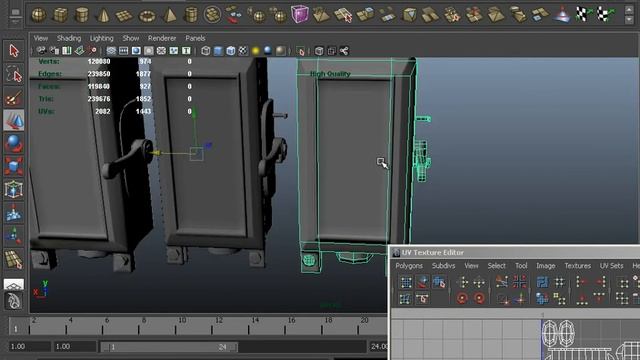Click the circled soccer ball shelf icon
This screenshot has height=360, width=640.
click(x=212, y=15)
